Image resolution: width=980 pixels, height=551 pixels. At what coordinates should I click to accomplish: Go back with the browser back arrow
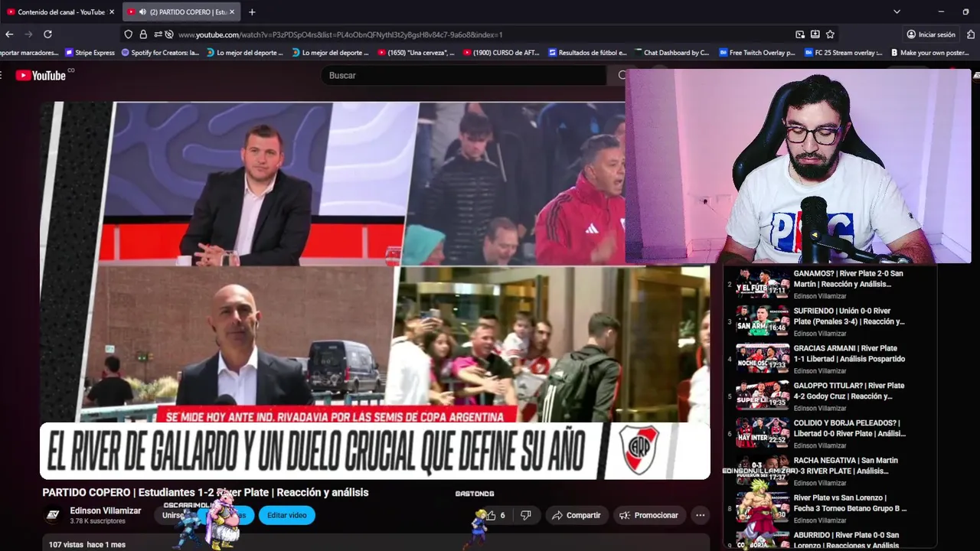(9, 34)
